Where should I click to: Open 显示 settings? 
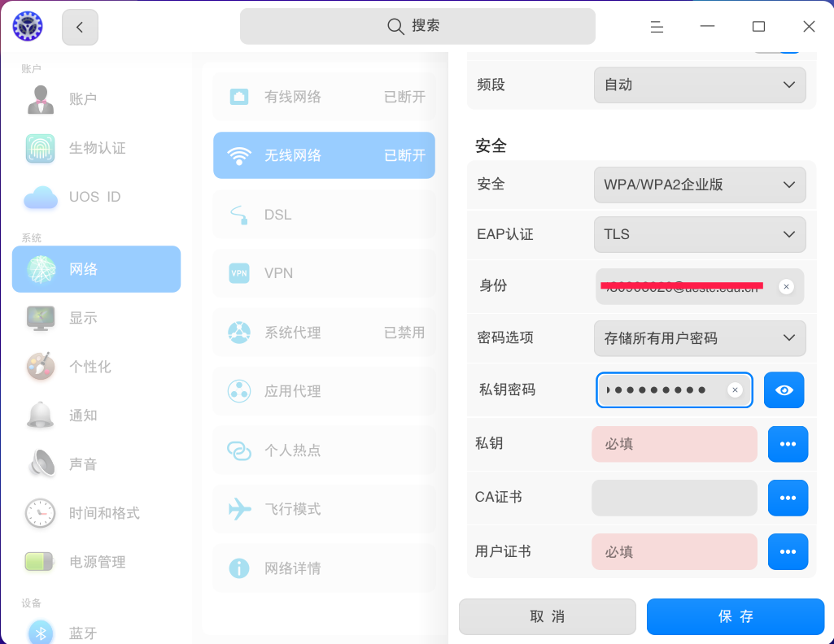tap(96, 318)
